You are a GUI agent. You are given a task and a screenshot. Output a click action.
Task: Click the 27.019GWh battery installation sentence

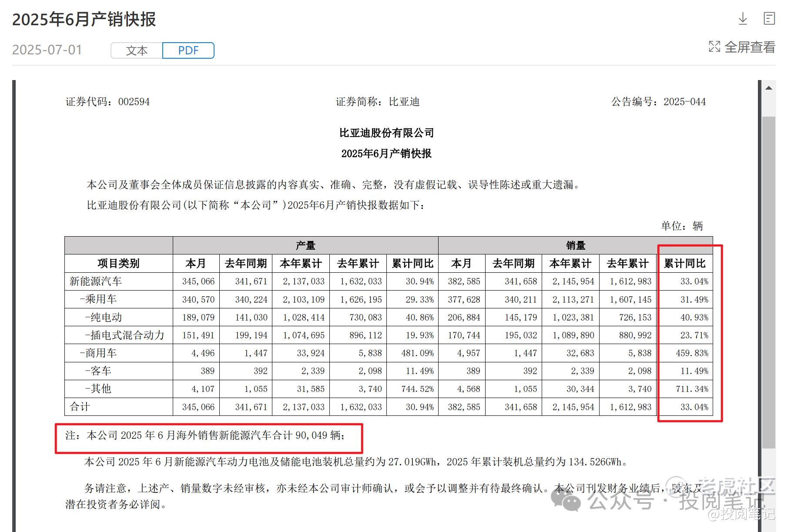pos(357,462)
